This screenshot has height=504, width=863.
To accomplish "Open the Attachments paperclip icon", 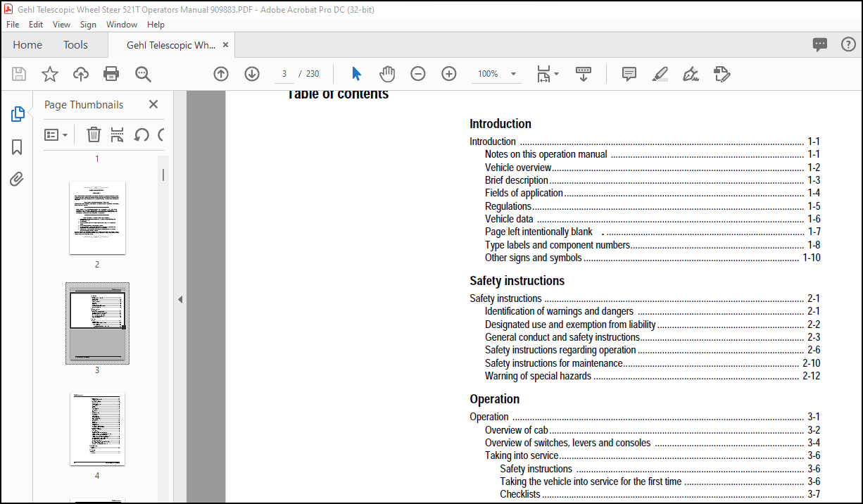I will [x=18, y=179].
